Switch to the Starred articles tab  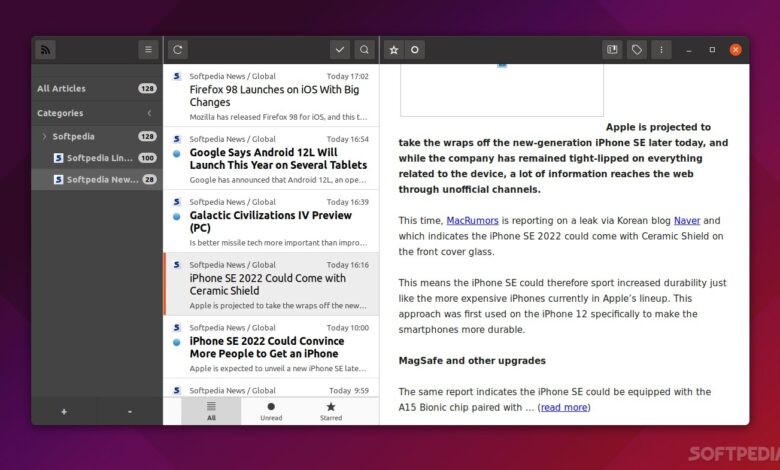(331, 411)
